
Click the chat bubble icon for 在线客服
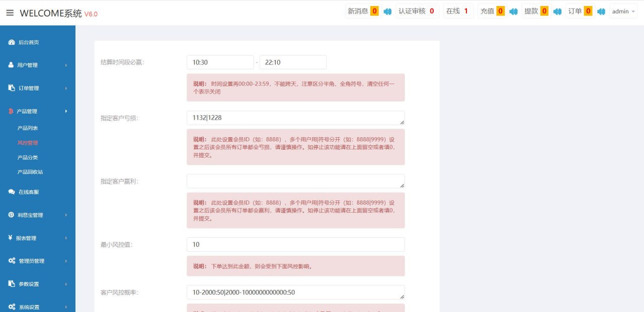pyautogui.click(x=12, y=192)
